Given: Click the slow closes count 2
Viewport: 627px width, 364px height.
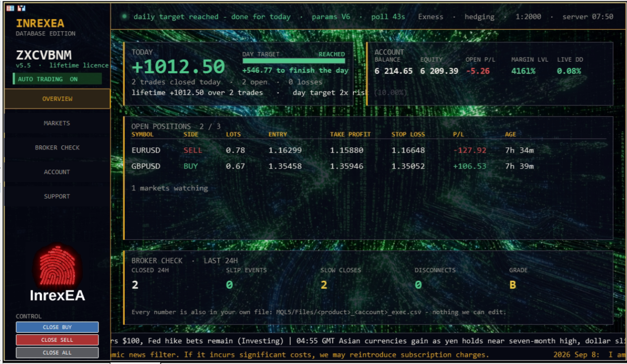Looking at the screenshot, I should 324,285.
